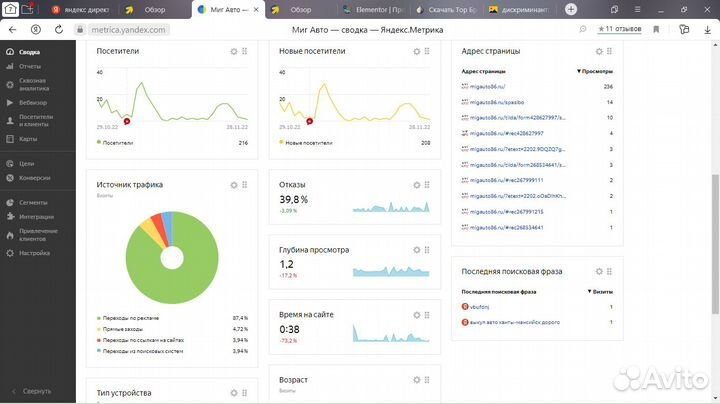Grab the drag handle of Посетители widget
The height and width of the screenshot is (404, 720).
(x=245, y=51)
